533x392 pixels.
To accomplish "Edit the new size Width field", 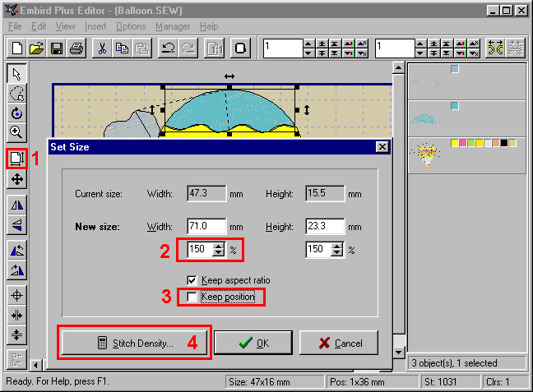I will click(x=206, y=226).
